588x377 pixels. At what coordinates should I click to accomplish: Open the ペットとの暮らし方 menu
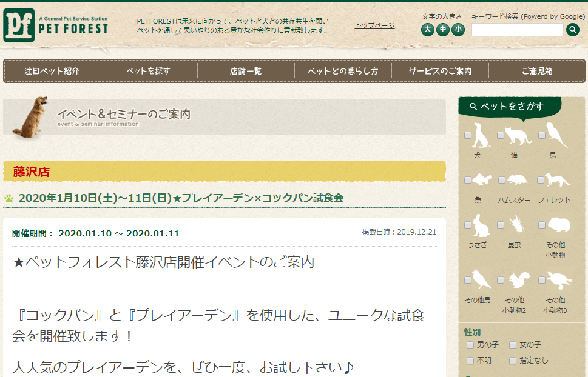tap(343, 71)
